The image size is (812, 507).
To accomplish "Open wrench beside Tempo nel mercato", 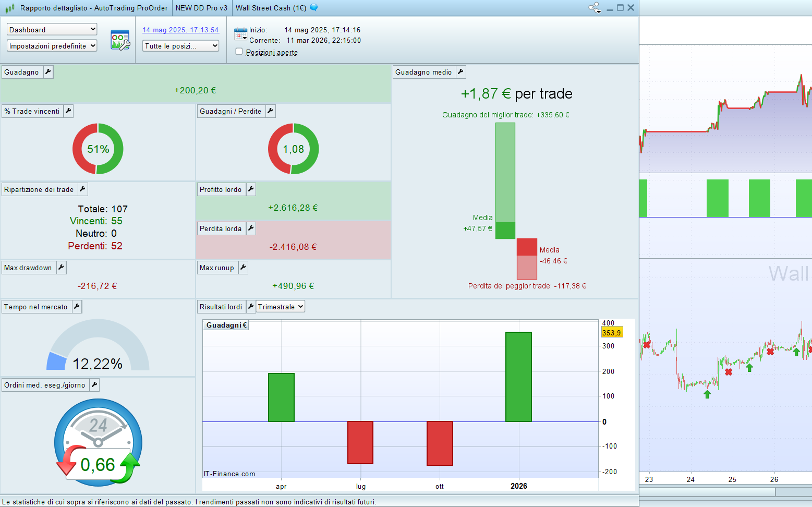I will tap(77, 307).
